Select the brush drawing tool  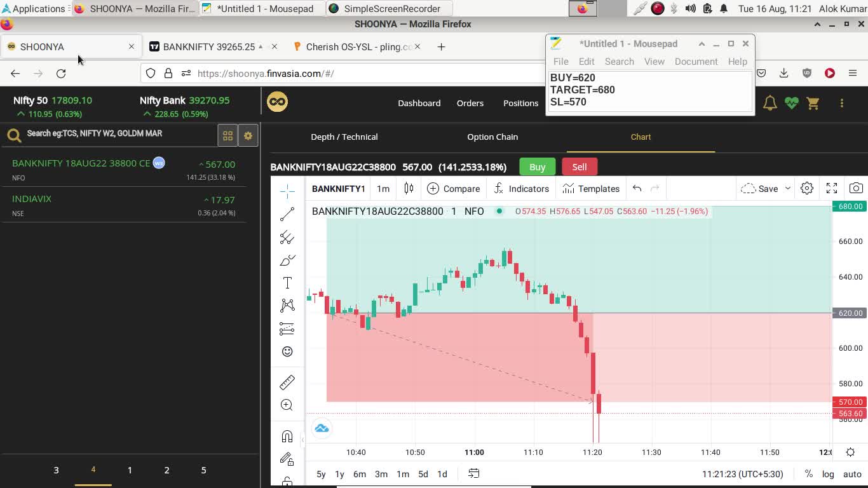coord(287,261)
